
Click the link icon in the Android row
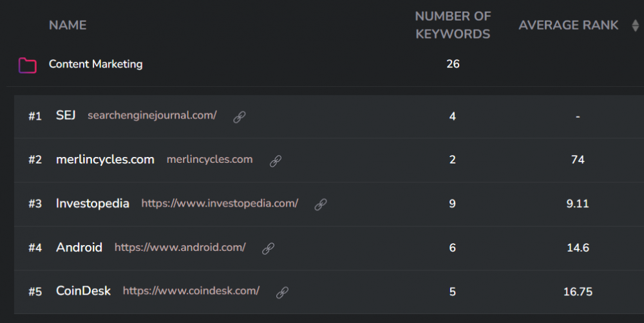point(268,248)
